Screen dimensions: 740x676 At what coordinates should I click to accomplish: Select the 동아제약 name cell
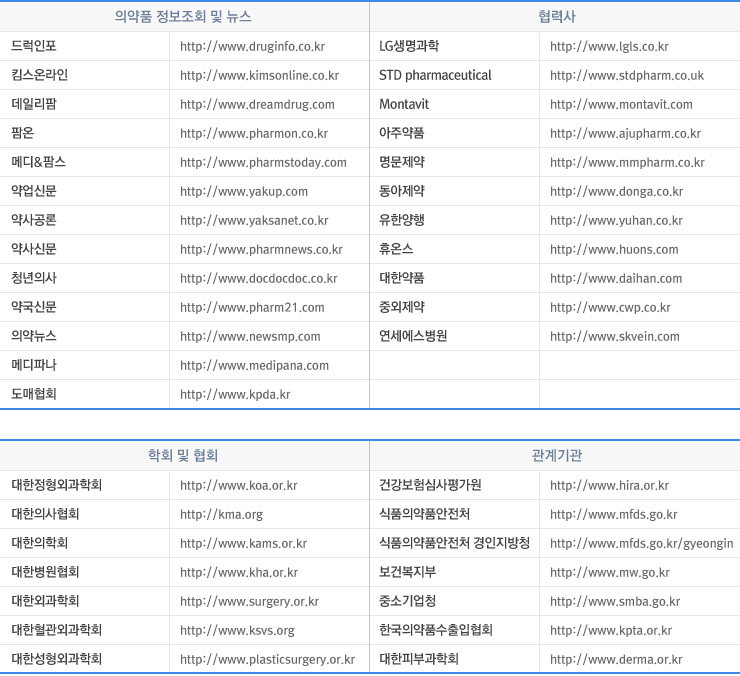point(402,191)
